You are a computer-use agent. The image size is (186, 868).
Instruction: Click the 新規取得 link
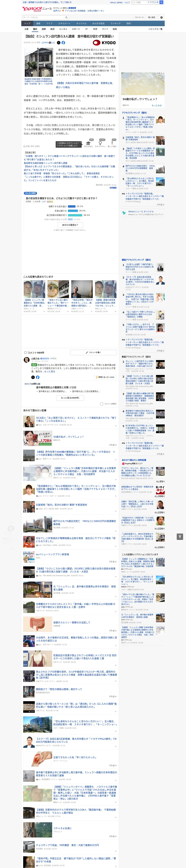click(72, 8)
